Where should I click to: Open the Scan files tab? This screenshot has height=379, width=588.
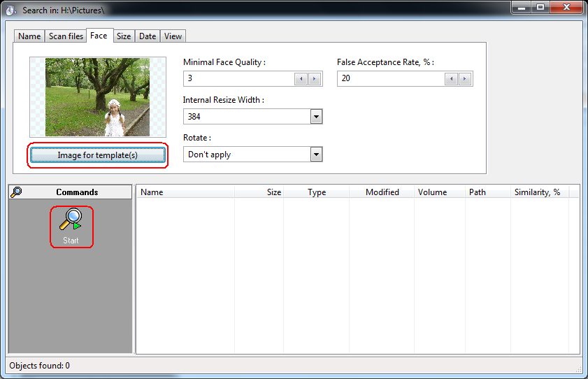click(x=66, y=36)
